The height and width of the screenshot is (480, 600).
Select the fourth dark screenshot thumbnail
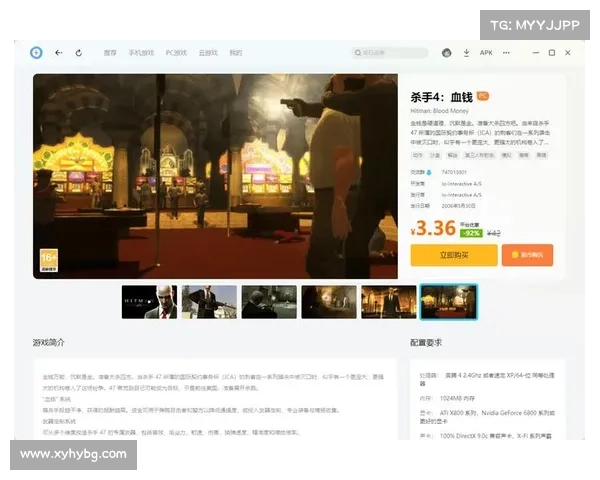329,302
